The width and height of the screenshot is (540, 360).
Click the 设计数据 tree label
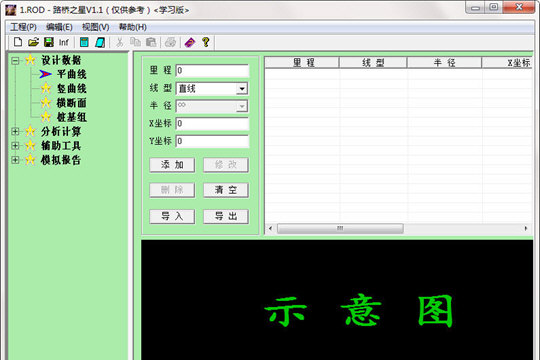pos(61,60)
